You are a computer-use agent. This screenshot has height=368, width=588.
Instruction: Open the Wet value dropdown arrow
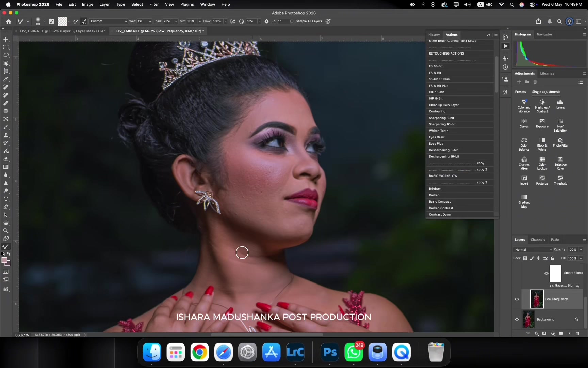coord(150,21)
